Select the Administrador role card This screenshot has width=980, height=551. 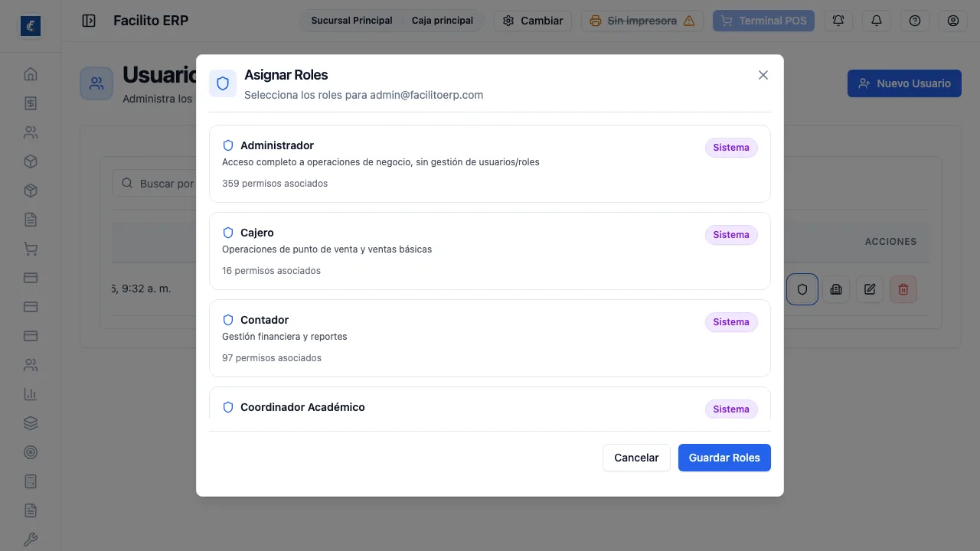[x=490, y=164]
